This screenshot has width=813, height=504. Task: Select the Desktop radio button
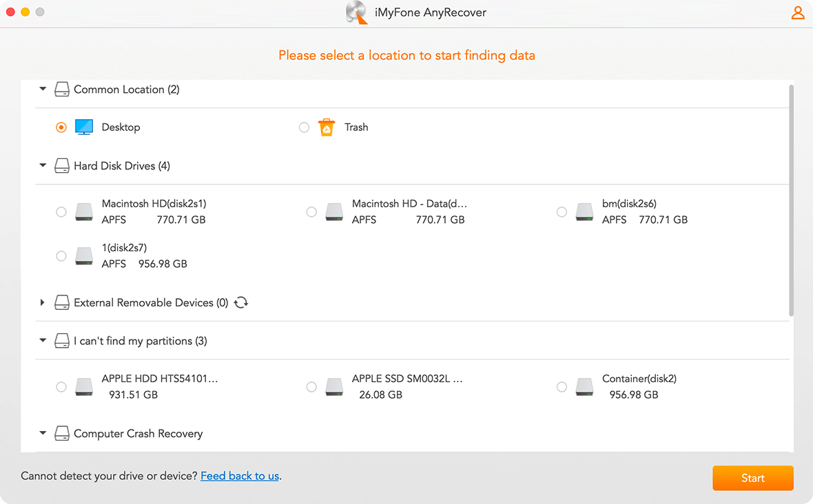[61, 127]
